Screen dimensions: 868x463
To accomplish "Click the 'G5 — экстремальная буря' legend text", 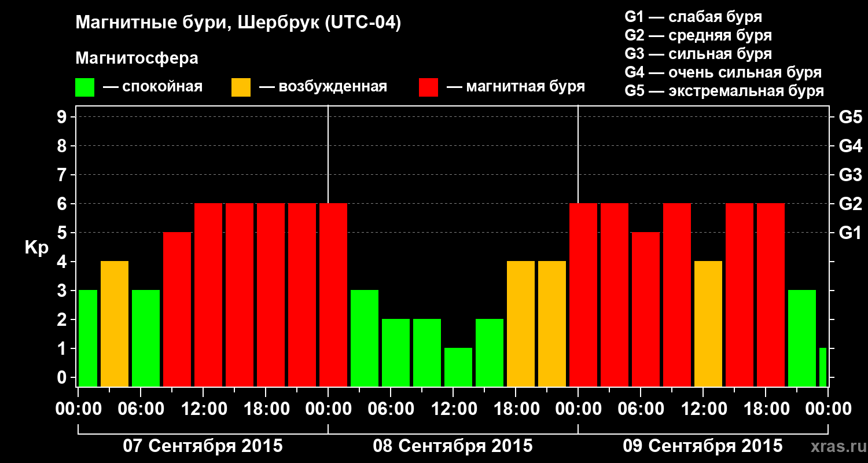I will [724, 91].
